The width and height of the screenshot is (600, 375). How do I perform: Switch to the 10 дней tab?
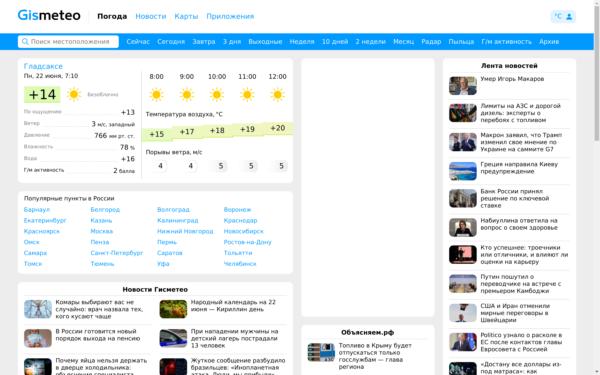pos(335,41)
